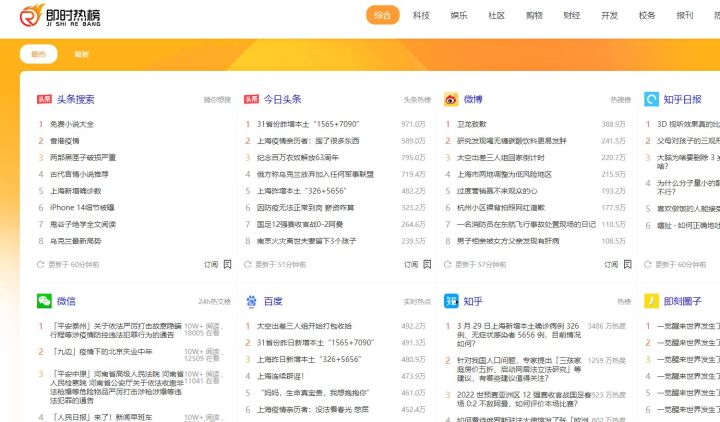Screen dimensions: 720x422
Task: Select the 最新 filter pill
Action: tap(81, 54)
